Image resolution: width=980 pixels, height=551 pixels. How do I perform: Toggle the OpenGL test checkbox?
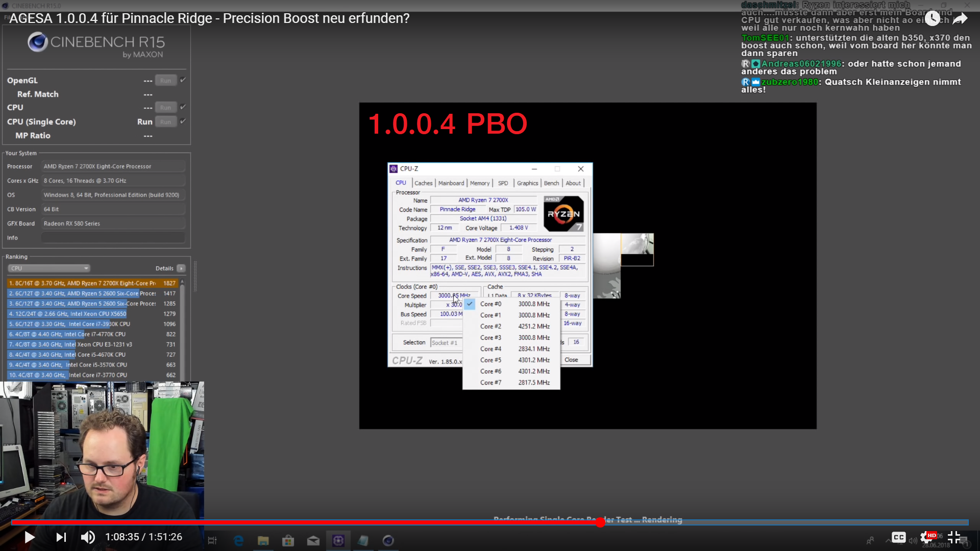click(183, 80)
